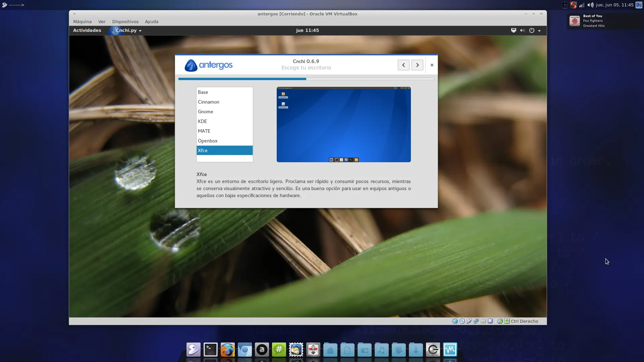Click the Xfce desktop preview thumbnail
Screen dimensions: 644x362
(343, 124)
